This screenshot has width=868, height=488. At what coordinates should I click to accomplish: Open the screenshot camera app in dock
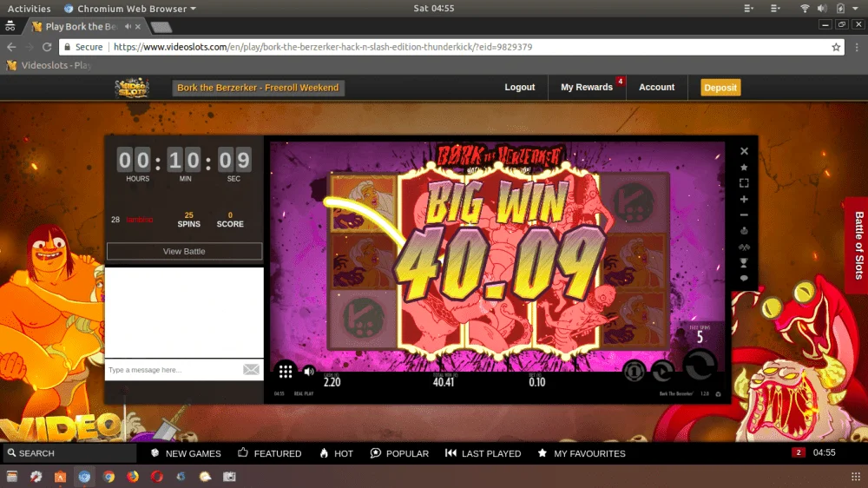229,477
